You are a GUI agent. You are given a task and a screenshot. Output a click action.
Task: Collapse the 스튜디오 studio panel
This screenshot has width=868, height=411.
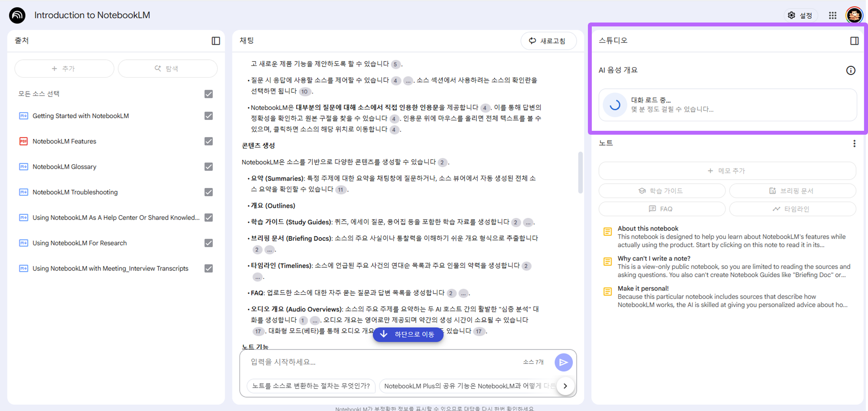tap(854, 41)
